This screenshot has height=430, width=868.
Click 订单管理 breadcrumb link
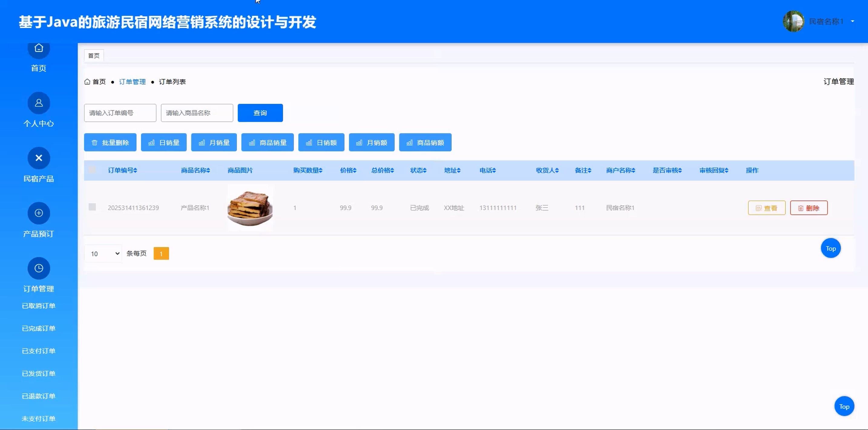(x=132, y=82)
